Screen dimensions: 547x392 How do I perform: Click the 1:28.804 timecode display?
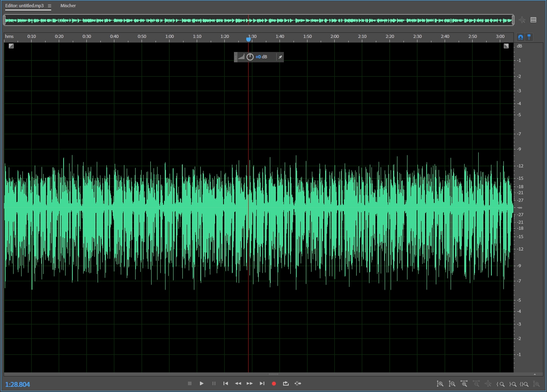[18, 384]
